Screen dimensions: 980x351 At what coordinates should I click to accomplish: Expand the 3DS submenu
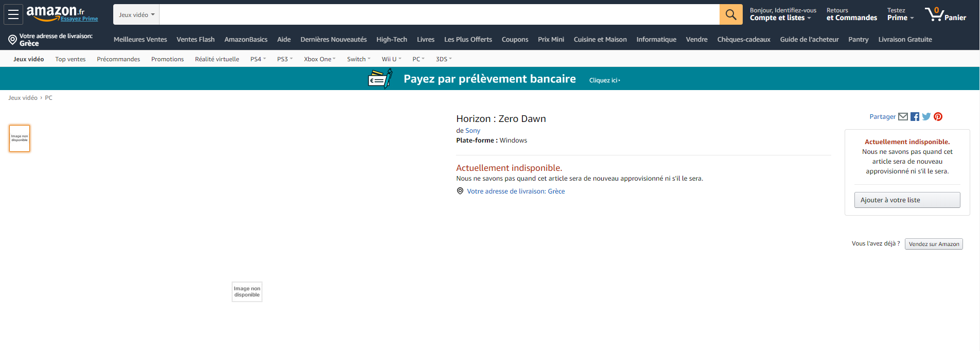point(444,59)
